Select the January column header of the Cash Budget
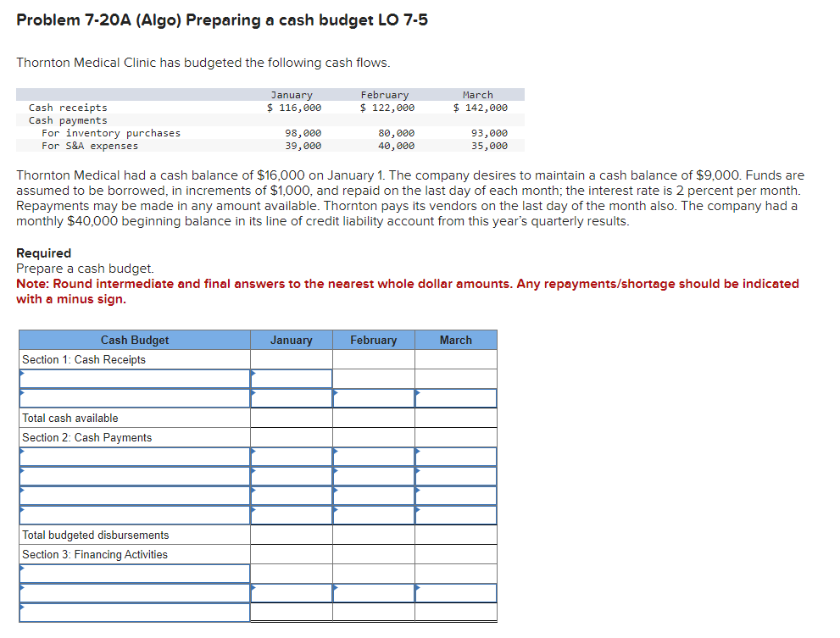The width and height of the screenshot is (840, 638). [x=292, y=339]
